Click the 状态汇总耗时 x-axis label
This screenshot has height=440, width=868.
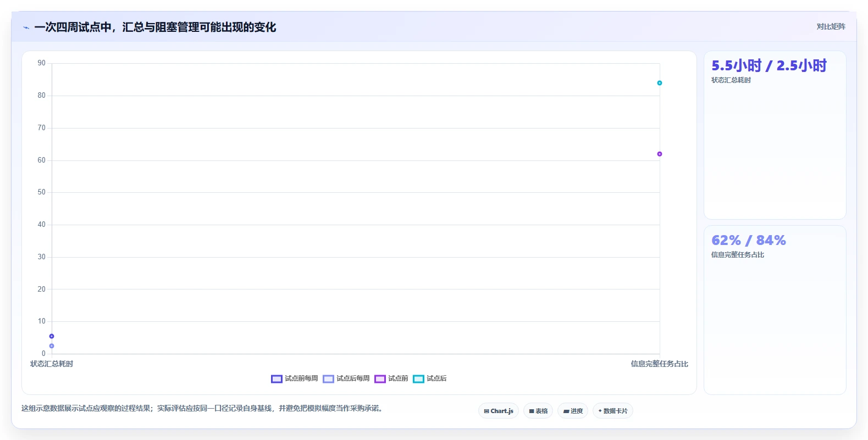tap(52, 364)
